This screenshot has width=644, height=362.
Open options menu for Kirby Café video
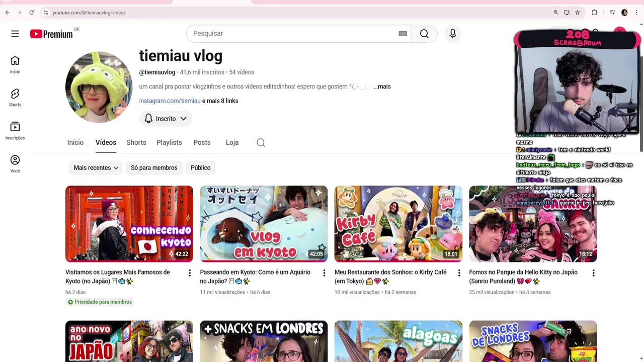(x=459, y=273)
